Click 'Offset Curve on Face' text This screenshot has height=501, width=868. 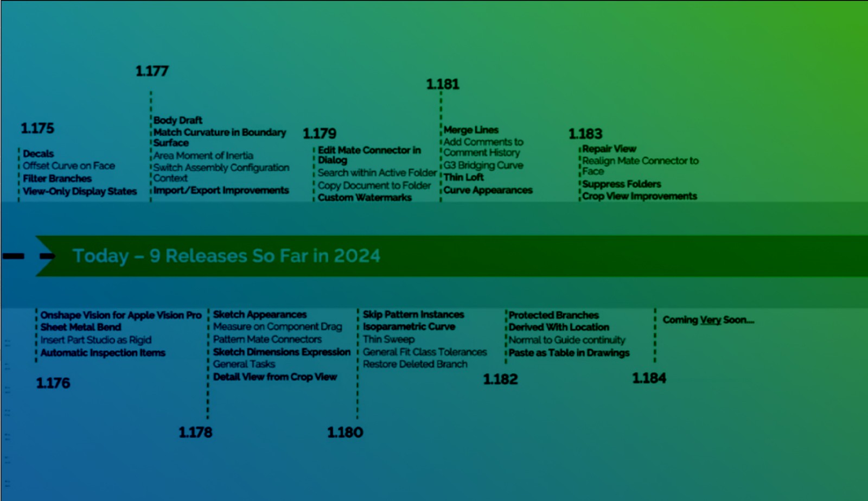(x=69, y=166)
